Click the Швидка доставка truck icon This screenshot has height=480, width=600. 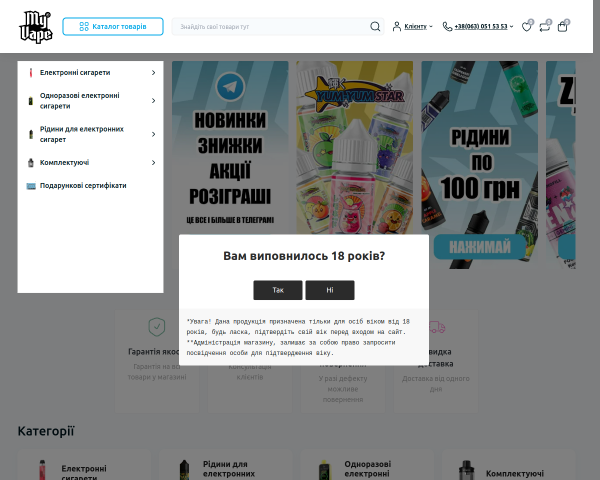click(437, 327)
